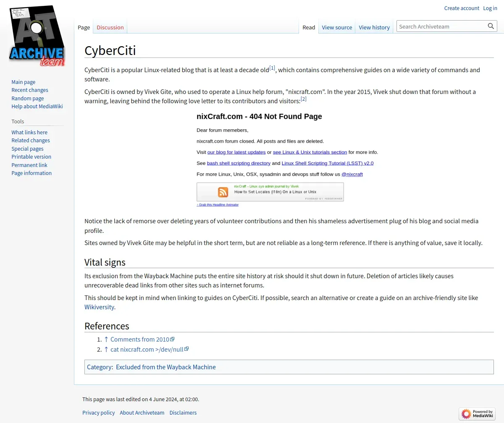504x423 pixels.
Task: Open cat nixcraft.com >/dev/null reference
Action: [150, 350]
